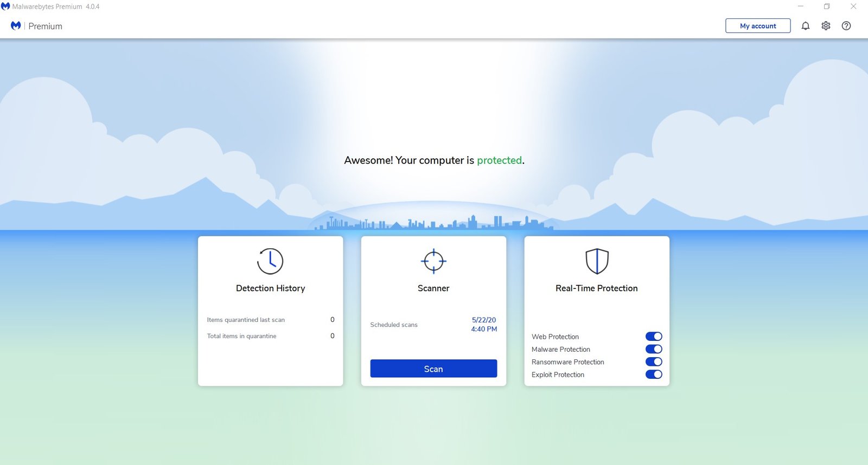Restore down the application window
868x465 pixels.
[827, 7]
